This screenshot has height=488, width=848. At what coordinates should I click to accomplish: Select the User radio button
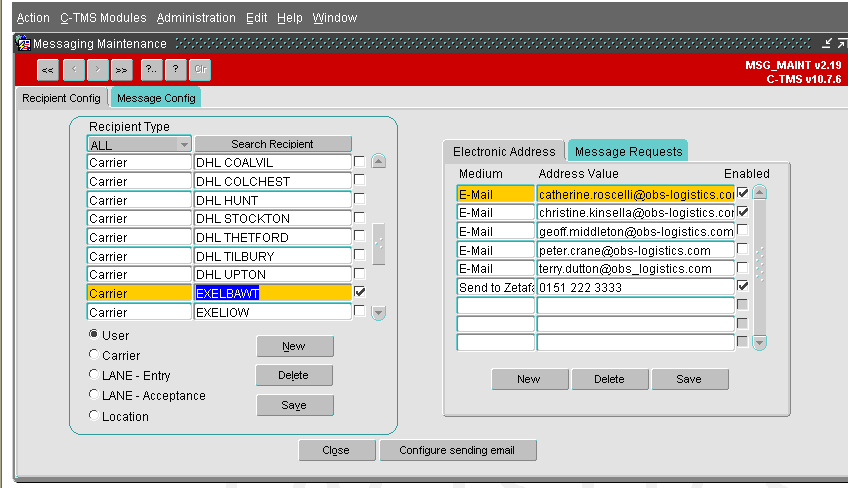click(94, 334)
